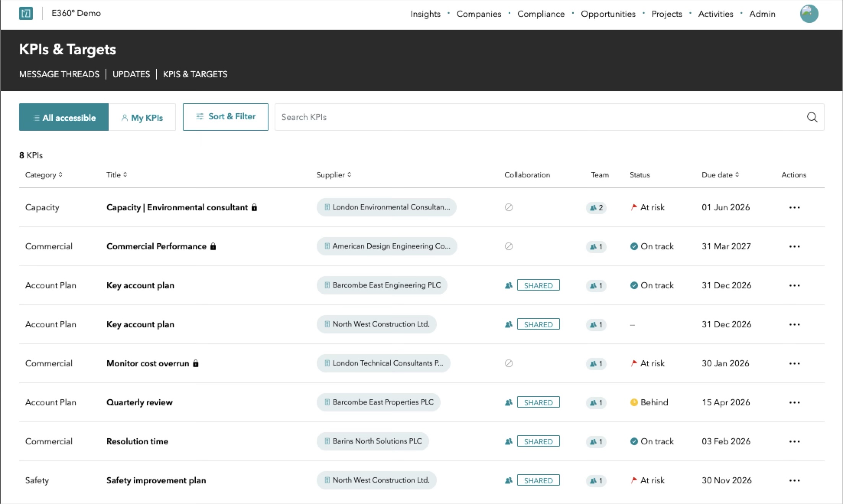Click lock icon beside Commercial Performance
This screenshot has height=504, width=843.
[x=213, y=246]
